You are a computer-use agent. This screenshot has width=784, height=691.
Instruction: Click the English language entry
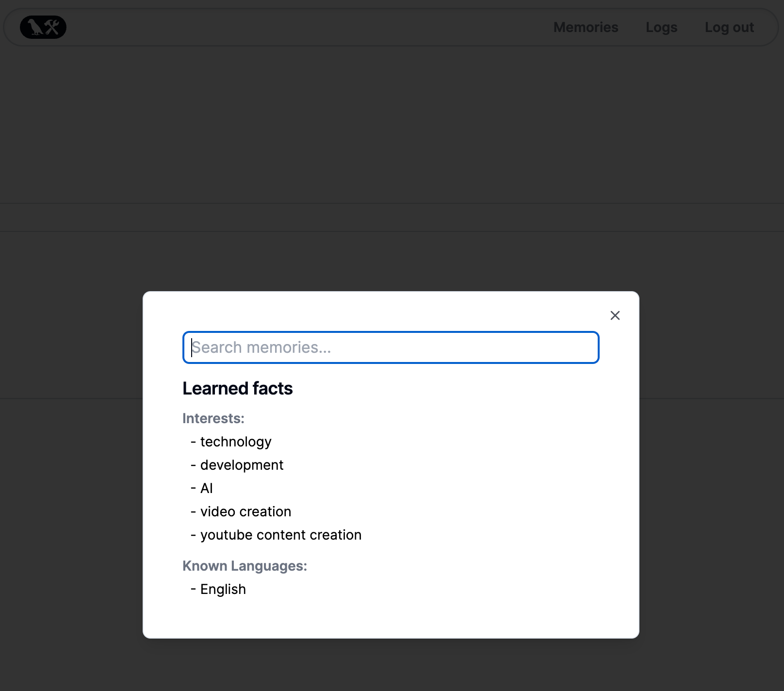pos(223,589)
